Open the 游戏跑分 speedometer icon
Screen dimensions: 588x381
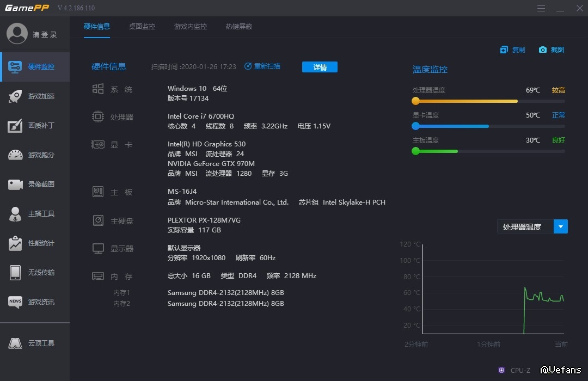15,155
